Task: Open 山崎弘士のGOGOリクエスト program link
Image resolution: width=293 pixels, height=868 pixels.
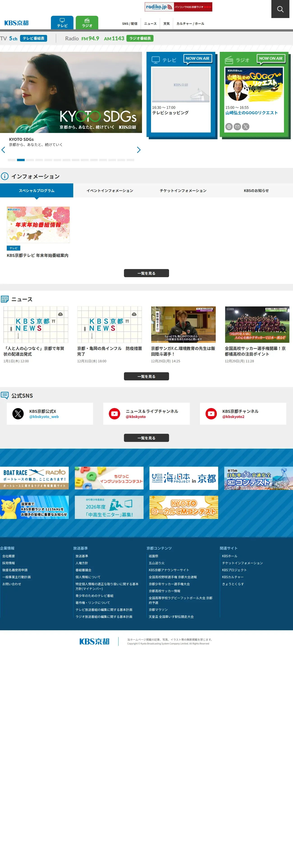Action: (x=252, y=113)
